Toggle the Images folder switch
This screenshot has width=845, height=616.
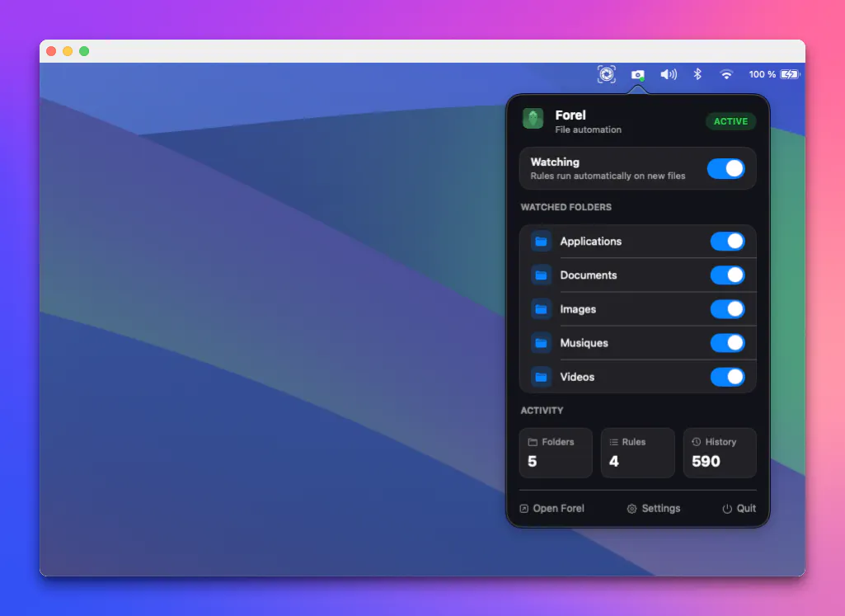[727, 309]
